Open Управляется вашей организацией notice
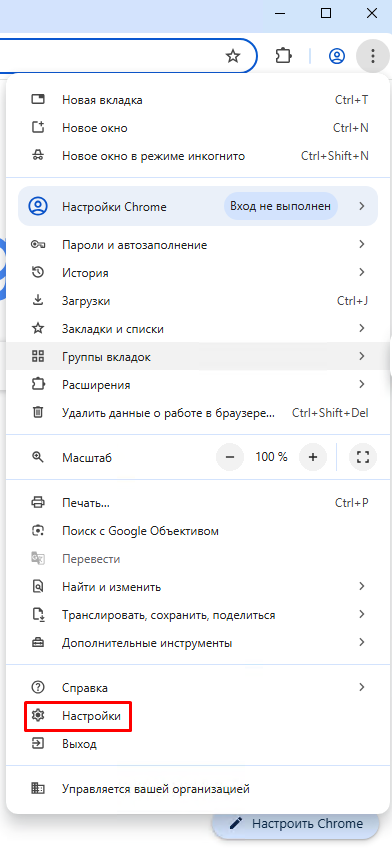 198,788
